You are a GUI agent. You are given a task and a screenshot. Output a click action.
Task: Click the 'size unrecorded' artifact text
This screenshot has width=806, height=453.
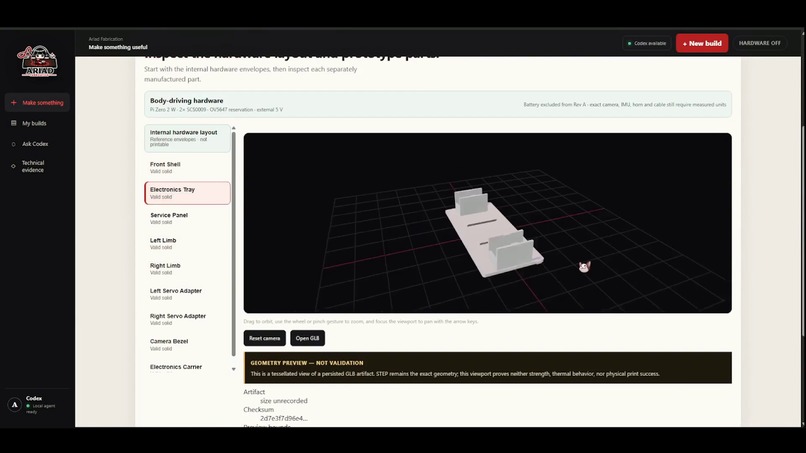(284, 401)
